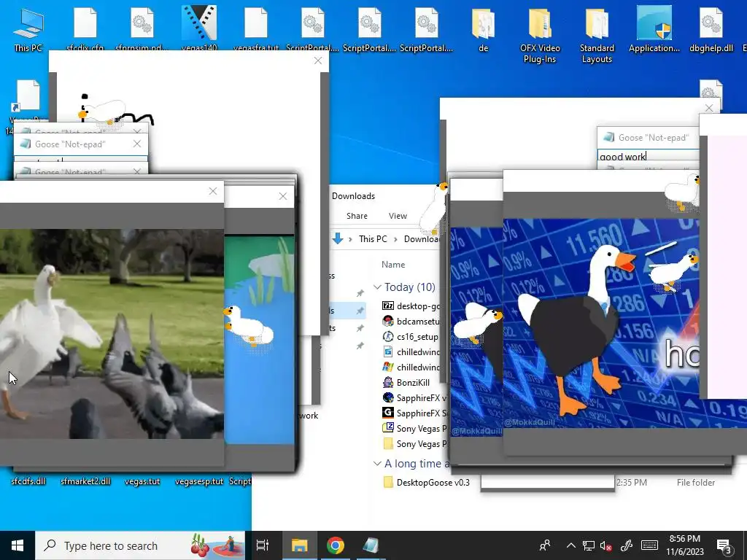This screenshot has width=747, height=560.
Task: Select the vegasfra.tut desktop file
Action: pos(256,28)
